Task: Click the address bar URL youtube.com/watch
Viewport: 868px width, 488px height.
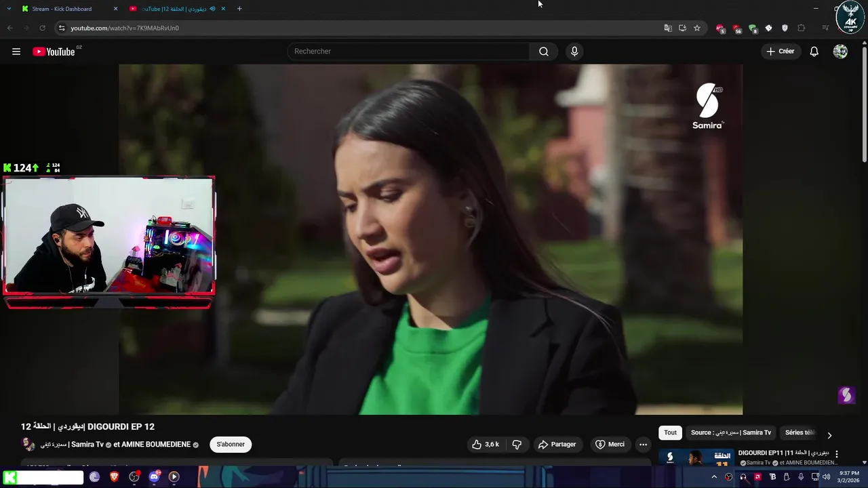Action: point(125,28)
